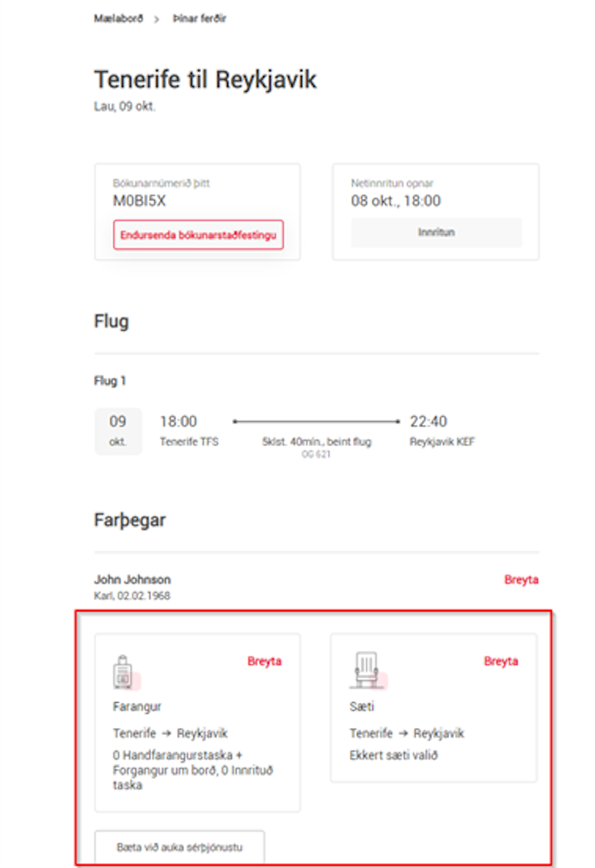Select the booking number M0BI5X
The height and width of the screenshot is (868, 595).
pyautogui.click(x=139, y=201)
